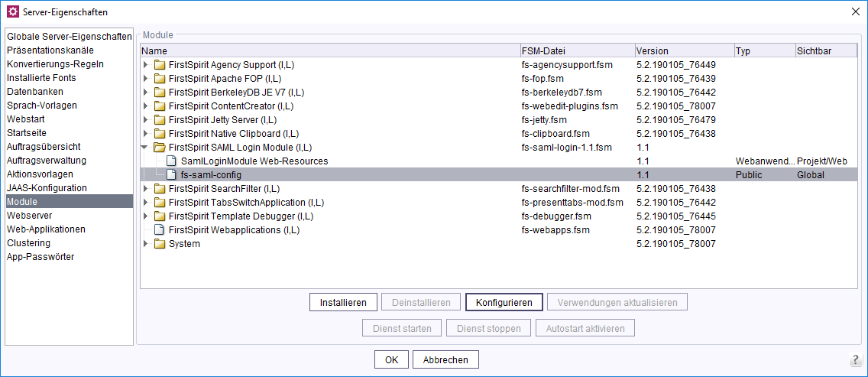868x377 pixels.
Task: Select the FirstSpirit SearchFilter row
Action: (x=225, y=189)
